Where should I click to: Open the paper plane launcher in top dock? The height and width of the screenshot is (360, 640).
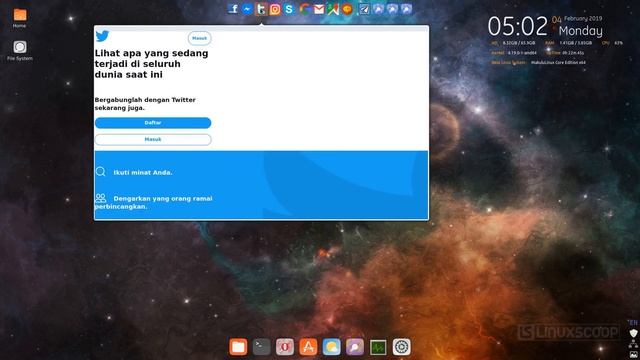(x=364, y=9)
